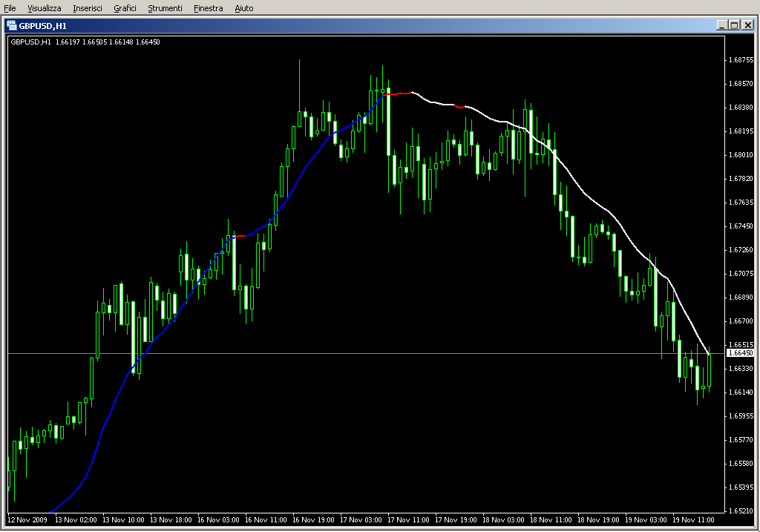
Task: Click time axis label 19 Nov 03:00
Action: (646, 520)
